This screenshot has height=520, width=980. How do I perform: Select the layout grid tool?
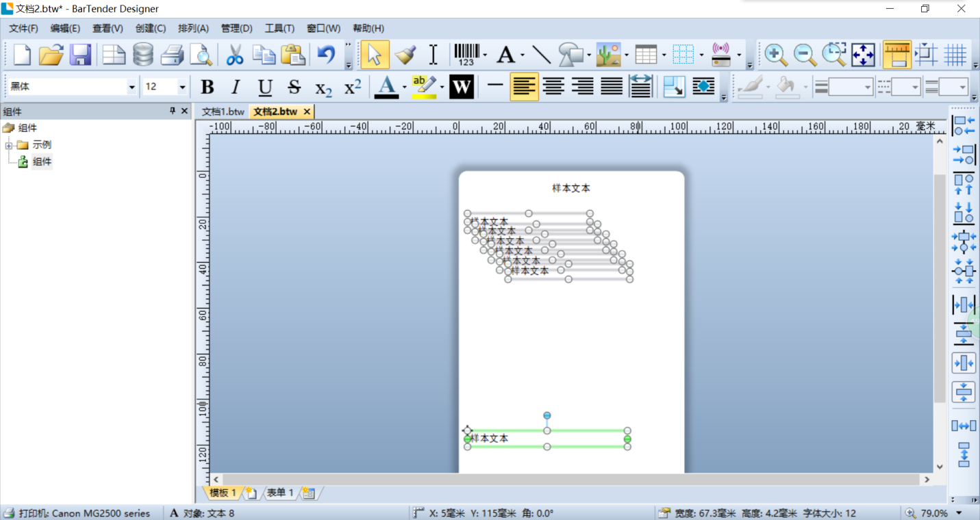[683, 55]
